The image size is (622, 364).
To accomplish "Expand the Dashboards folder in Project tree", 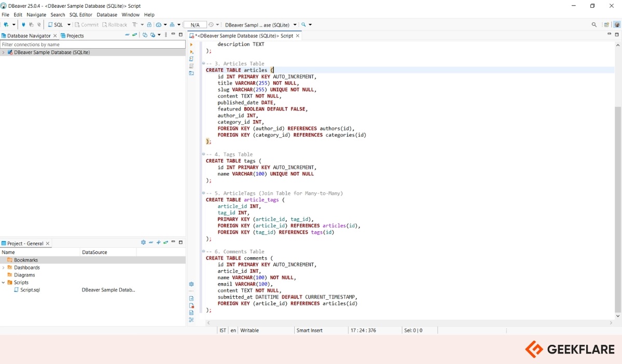I will coord(4,268).
